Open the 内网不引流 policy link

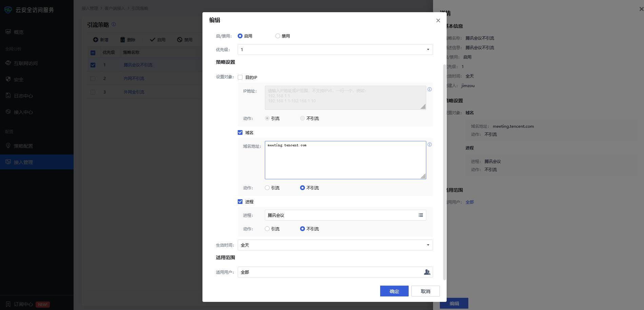click(x=134, y=78)
